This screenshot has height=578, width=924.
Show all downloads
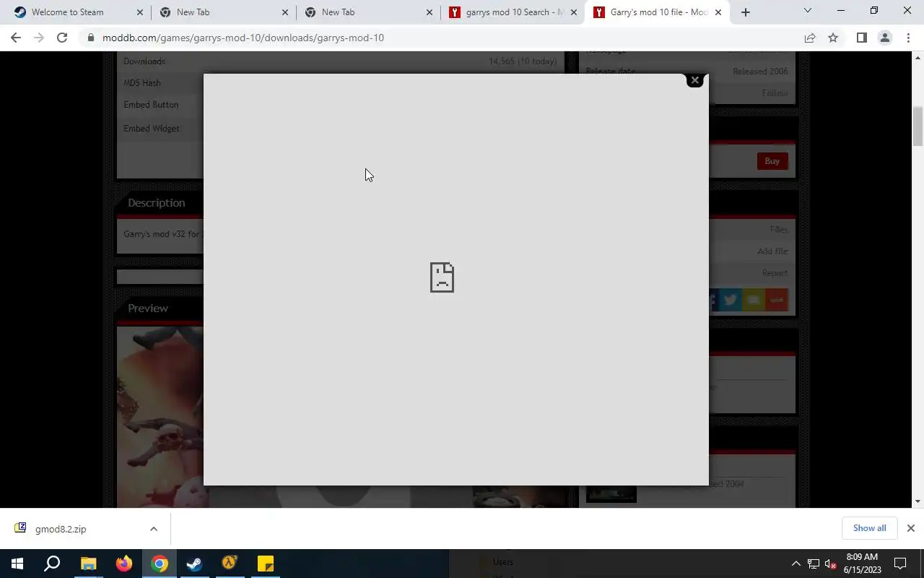869,528
